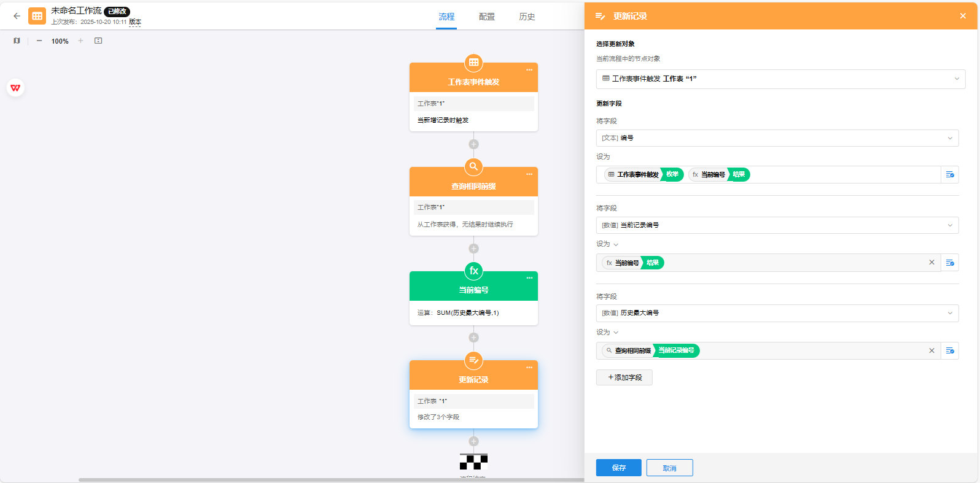
Task: Clear the 当前记录编号 field value
Action: coord(931,263)
